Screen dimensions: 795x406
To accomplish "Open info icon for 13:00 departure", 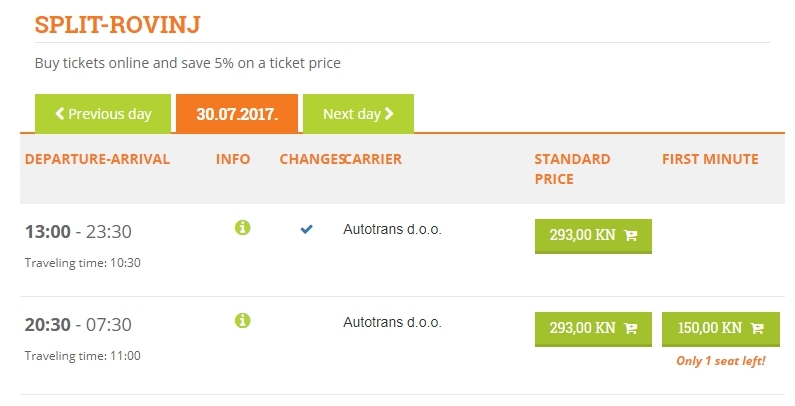I will pos(242,228).
